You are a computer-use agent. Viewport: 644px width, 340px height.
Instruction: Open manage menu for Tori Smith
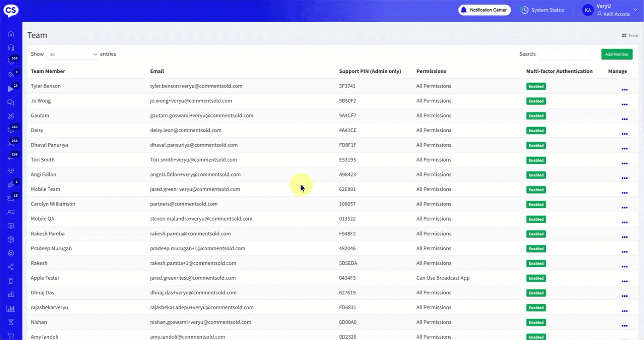[625, 164]
